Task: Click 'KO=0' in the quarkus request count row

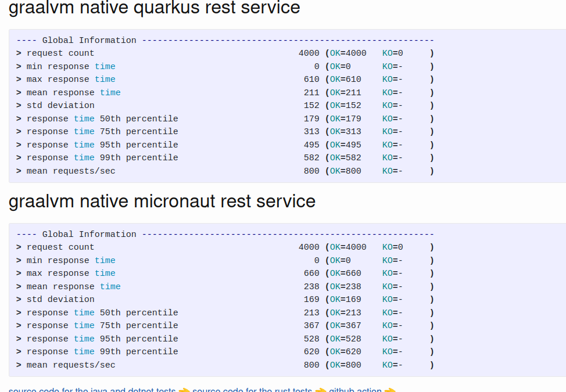Action: (x=393, y=53)
